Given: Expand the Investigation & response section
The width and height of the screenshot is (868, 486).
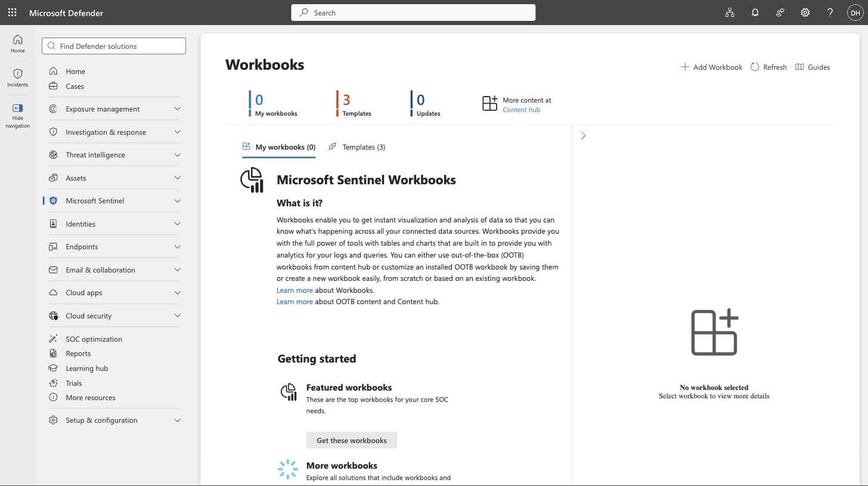Looking at the screenshot, I should pos(177,132).
